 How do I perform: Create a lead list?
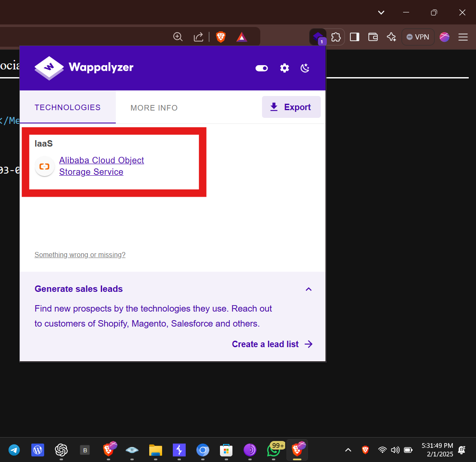click(x=272, y=344)
